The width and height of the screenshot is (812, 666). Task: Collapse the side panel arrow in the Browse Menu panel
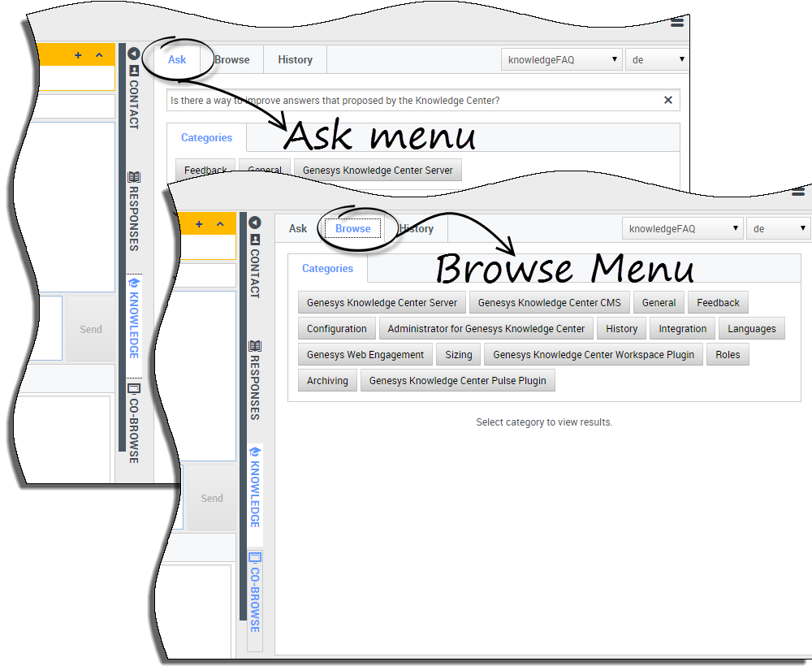[x=255, y=223]
